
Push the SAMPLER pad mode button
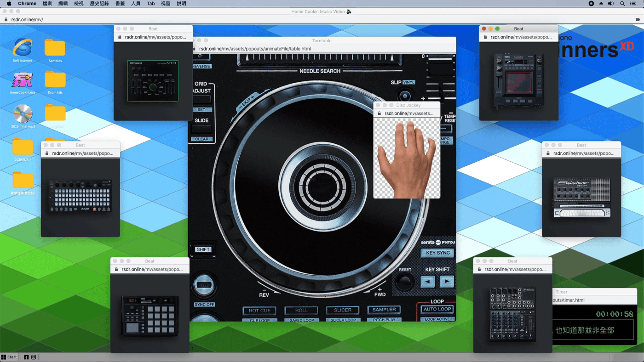coord(384,310)
